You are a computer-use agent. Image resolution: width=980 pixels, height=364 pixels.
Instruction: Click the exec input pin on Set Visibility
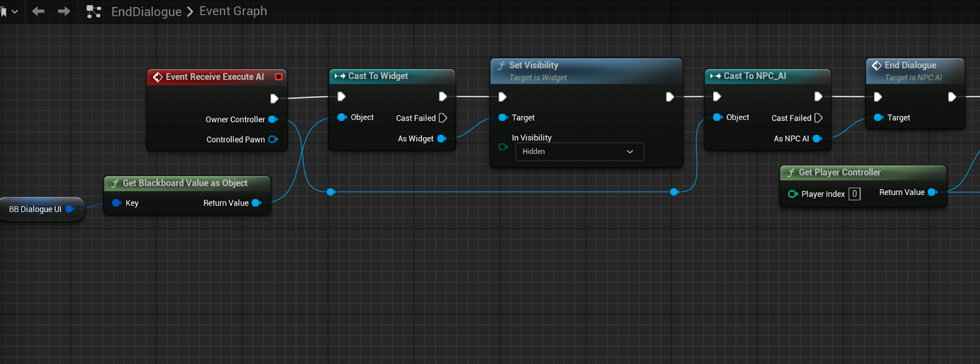(502, 97)
